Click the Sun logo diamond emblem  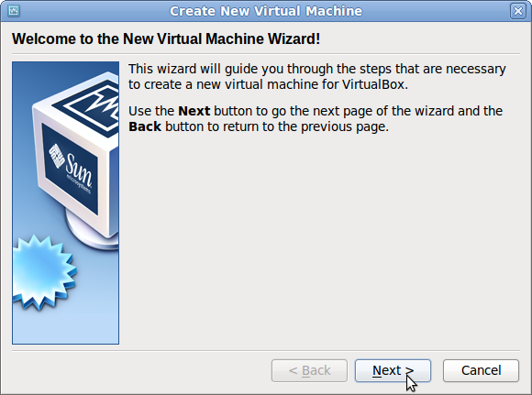[x=57, y=156]
